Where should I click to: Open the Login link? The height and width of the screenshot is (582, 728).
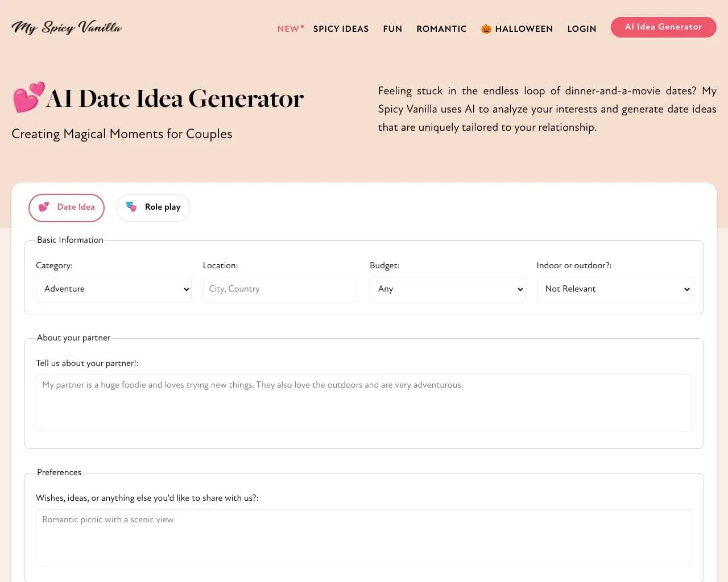point(581,29)
